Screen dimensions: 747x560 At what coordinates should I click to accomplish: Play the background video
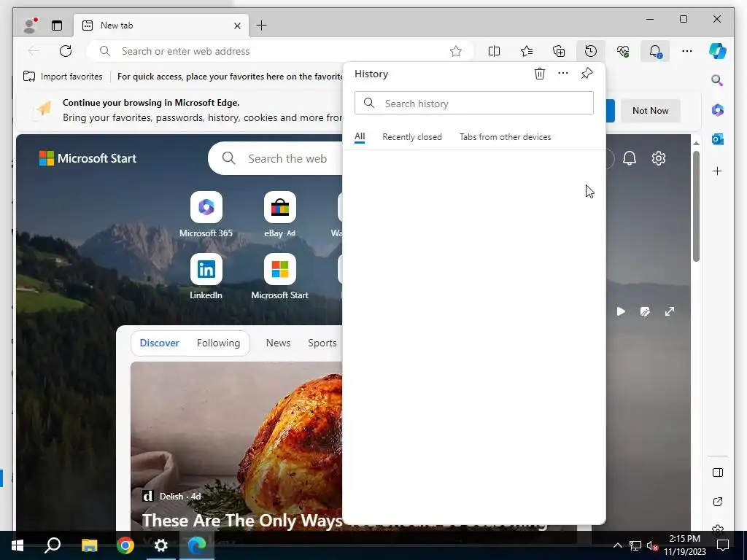pyautogui.click(x=621, y=311)
